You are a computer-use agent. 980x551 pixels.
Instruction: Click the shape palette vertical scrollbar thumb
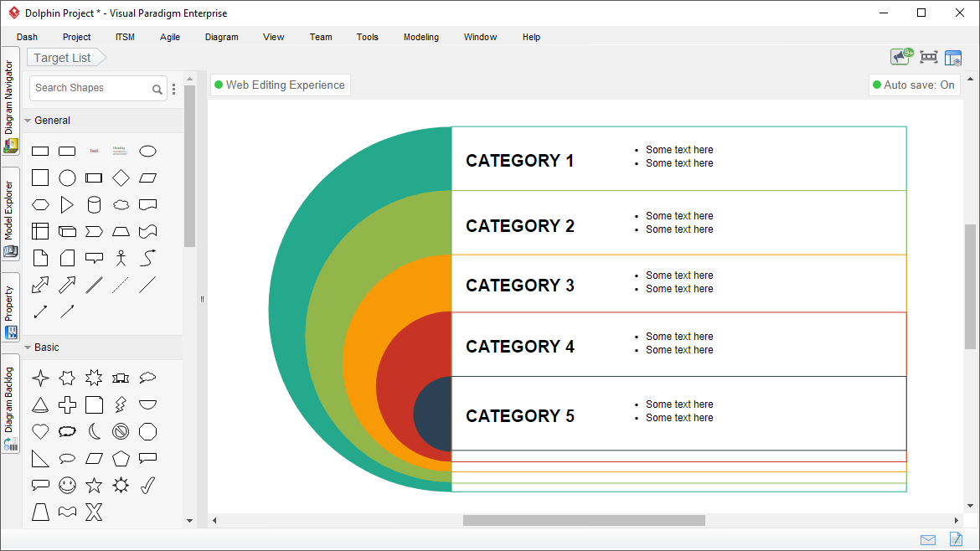pos(190,166)
